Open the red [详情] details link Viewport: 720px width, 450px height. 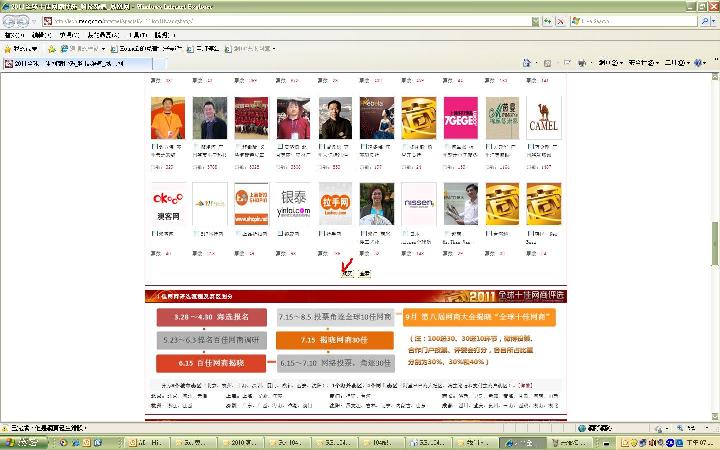pyautogui.click(x=524, y=386)
